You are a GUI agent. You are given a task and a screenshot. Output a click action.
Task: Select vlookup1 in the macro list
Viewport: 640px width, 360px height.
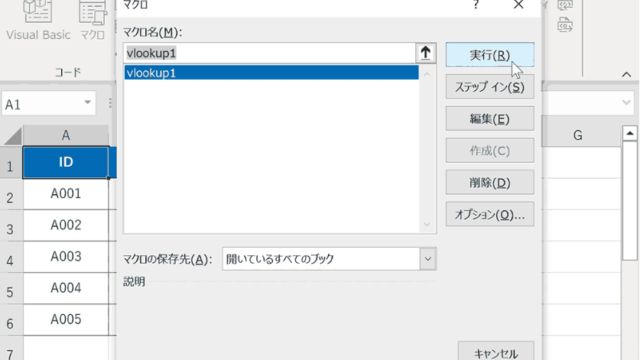pos(271,73)
